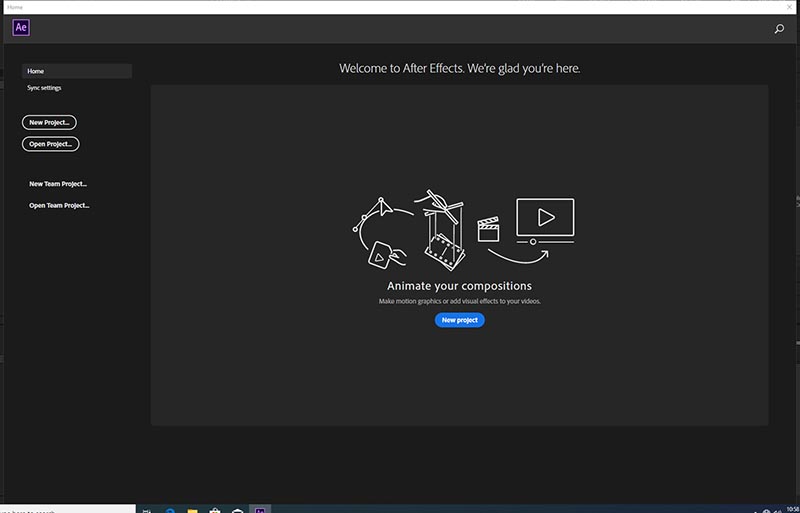Click the 'Animate your compositions' heading
800x513 pixels.
(459, 286)
